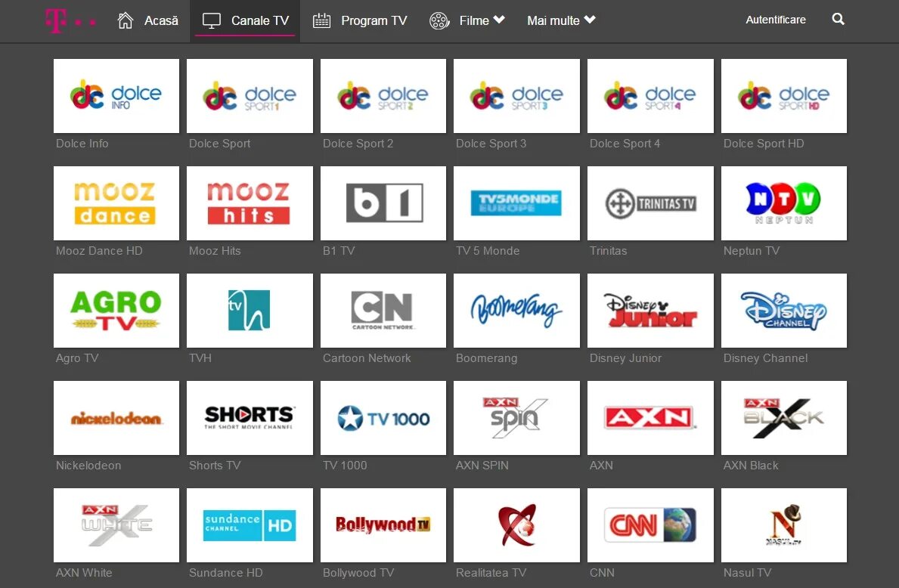Open the Sundance HD channel logo
Viewport: 899px width, 588px height.
pyautogui.click(x=250, y=525)
